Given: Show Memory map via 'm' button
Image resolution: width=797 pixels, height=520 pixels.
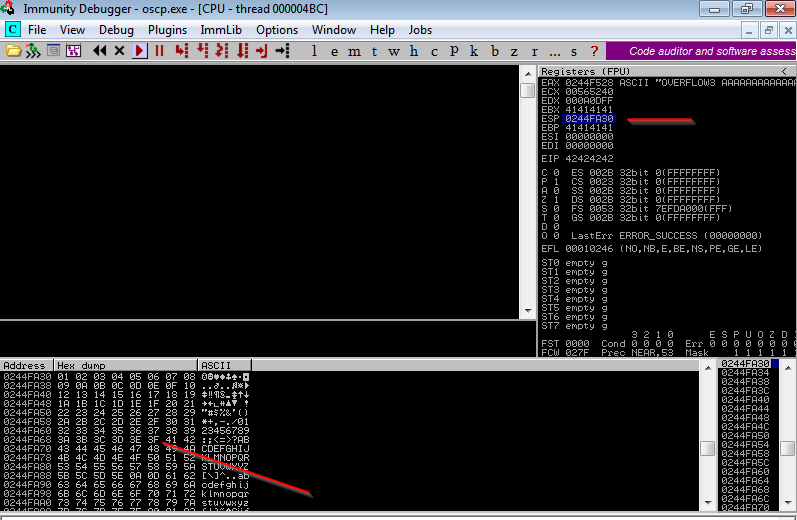Looking at the screenshot, I should tap(354, 51).
